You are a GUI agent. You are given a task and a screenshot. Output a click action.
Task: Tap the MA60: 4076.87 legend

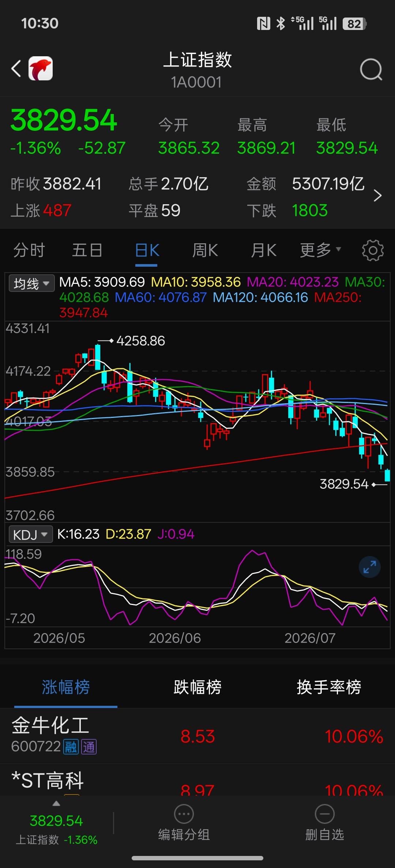[x=161, y=297]
